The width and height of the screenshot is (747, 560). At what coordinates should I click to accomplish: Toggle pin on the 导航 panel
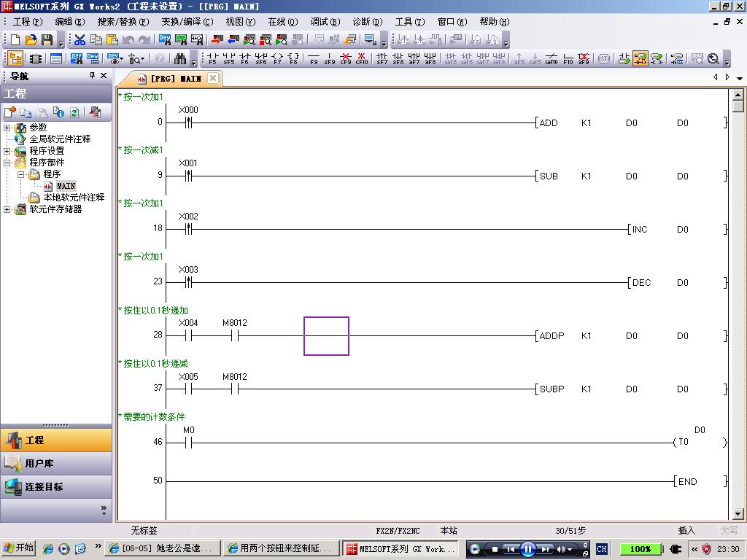coord(92,76)
